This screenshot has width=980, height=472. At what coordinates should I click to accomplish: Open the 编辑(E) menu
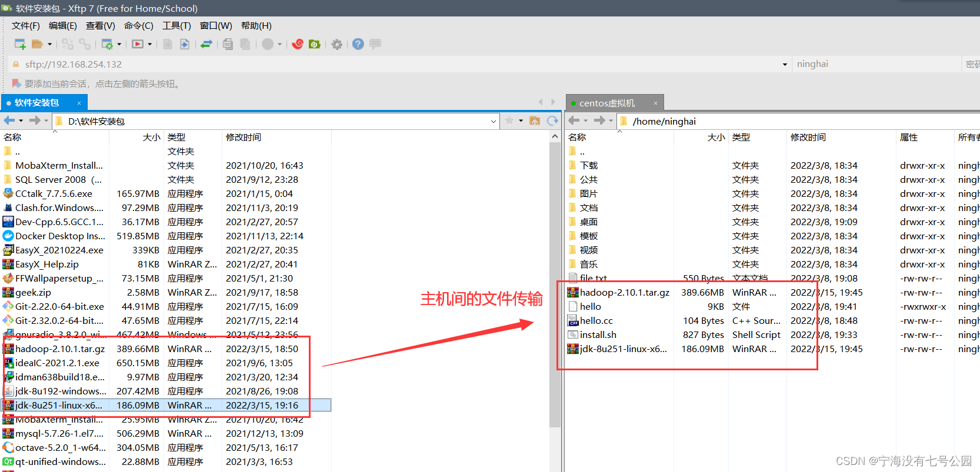click(x=63, y=25)
